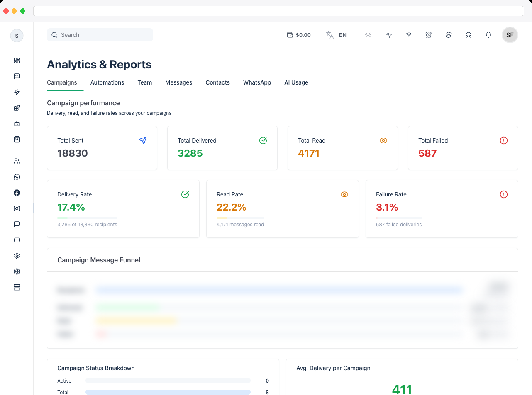Viewport: 532px width, 395px height.
Task: Switch to the Team tab
Action: coord(145,82)
